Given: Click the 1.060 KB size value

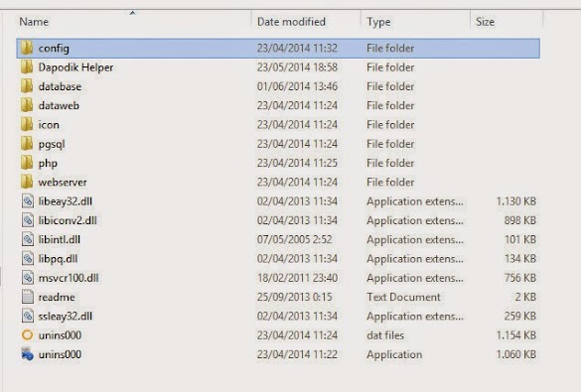Looking at the screenshot, I should 516,354.
